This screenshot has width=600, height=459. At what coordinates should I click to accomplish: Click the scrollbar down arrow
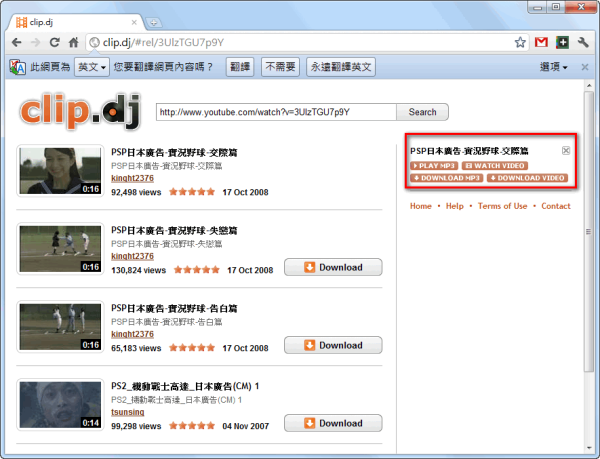589,448
